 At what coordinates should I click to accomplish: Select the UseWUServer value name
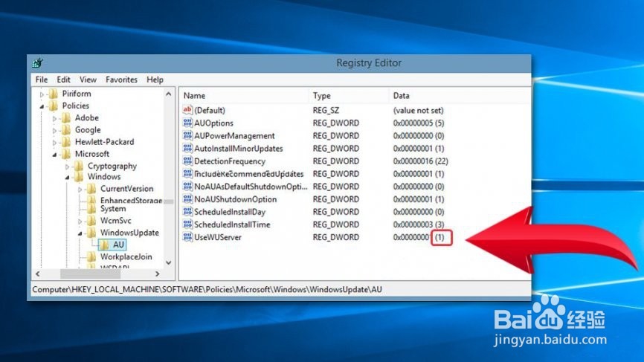(x=218, y=237)
